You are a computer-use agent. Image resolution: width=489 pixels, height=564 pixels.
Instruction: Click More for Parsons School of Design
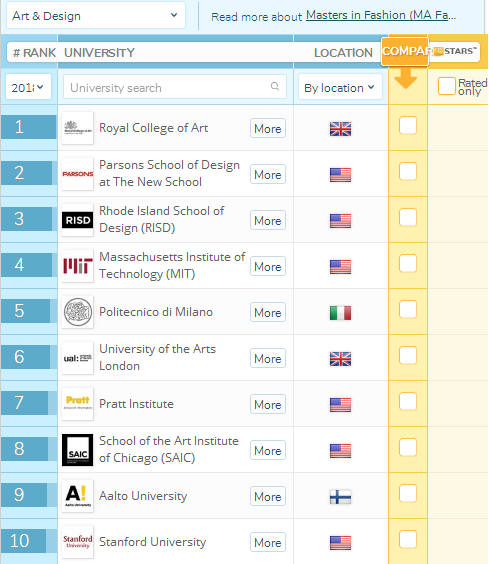(x=268, y=174)
